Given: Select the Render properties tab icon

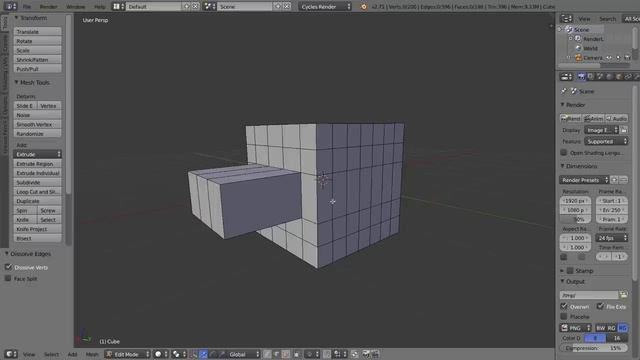Looking at the screenshot, I should [x=581, y=76].
